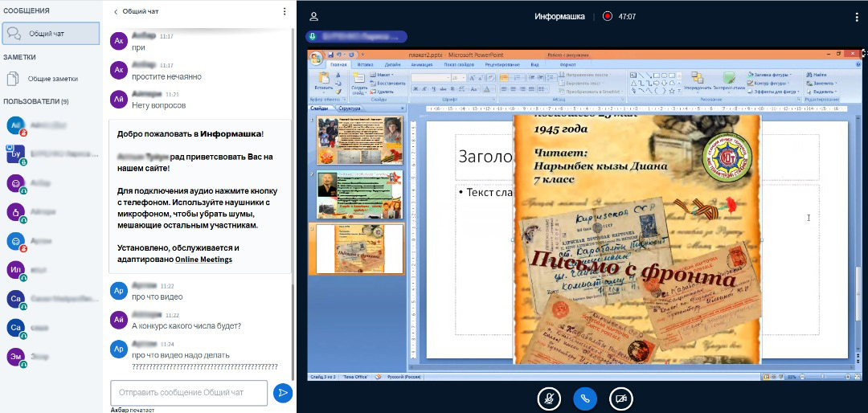Unmute the microphone button
Screen dimensions: 868x413
(549, 397)
